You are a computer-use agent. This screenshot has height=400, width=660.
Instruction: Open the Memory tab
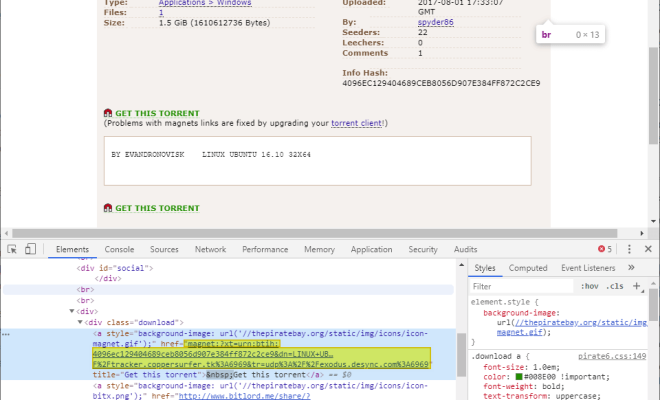tap(319, 249)
